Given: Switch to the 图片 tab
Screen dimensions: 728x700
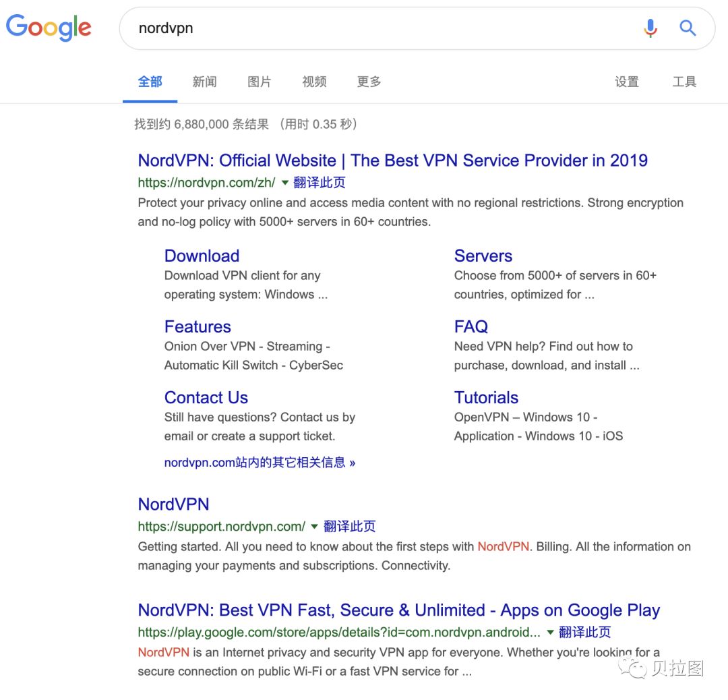Looking at the screenshot, I should tap(260, 82).
